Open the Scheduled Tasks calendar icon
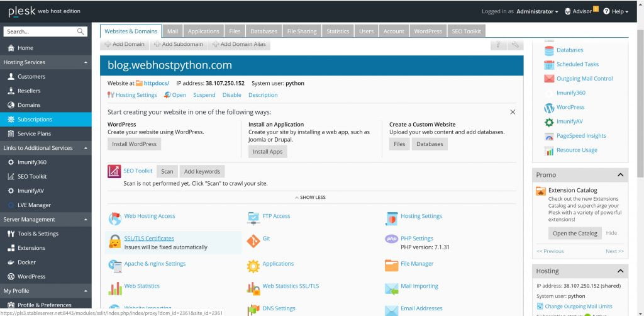Viewport: 644px width, 316px height. coord(549,64)
